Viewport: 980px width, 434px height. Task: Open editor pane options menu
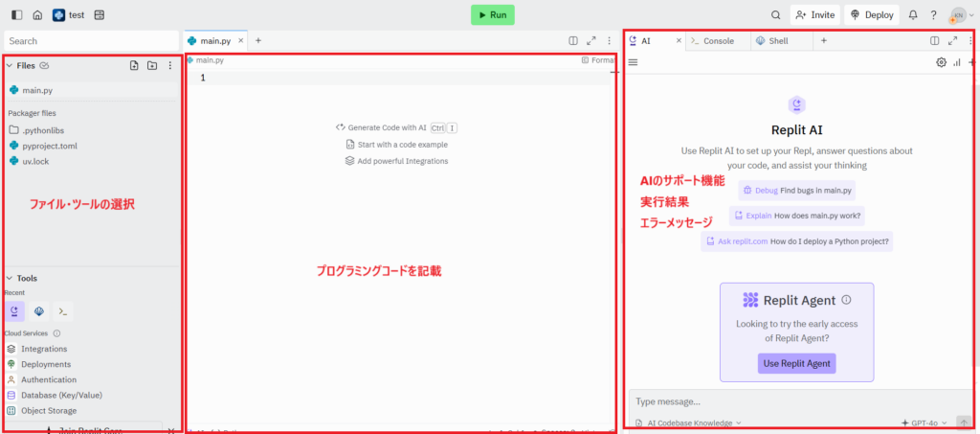[x=610, y=40]
